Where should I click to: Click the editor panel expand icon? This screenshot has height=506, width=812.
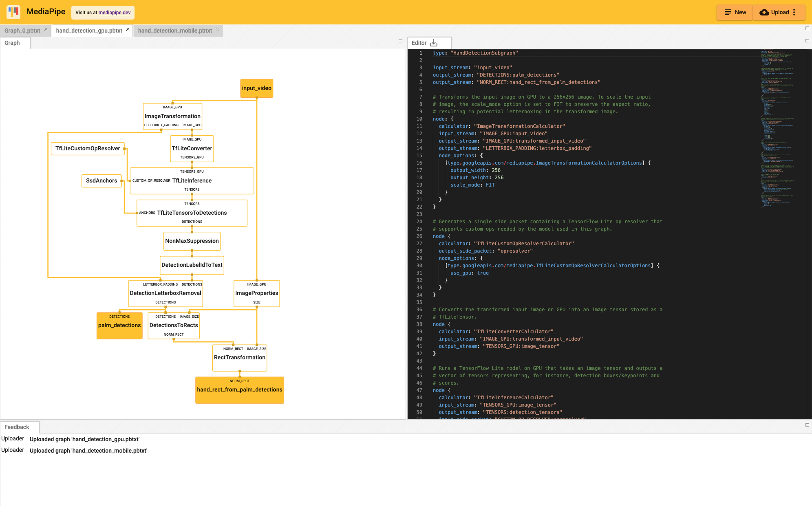[x=808, y=40]
